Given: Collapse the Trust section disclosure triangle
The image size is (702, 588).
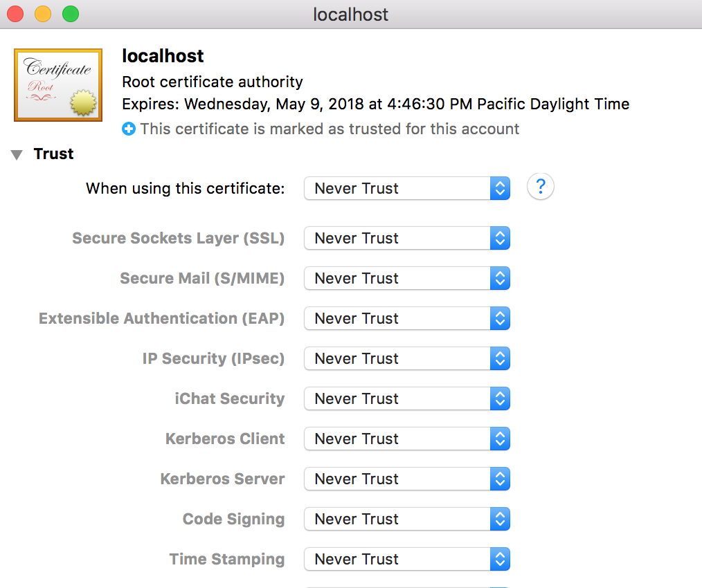Looking at the screenshot, I should [17, 155].
